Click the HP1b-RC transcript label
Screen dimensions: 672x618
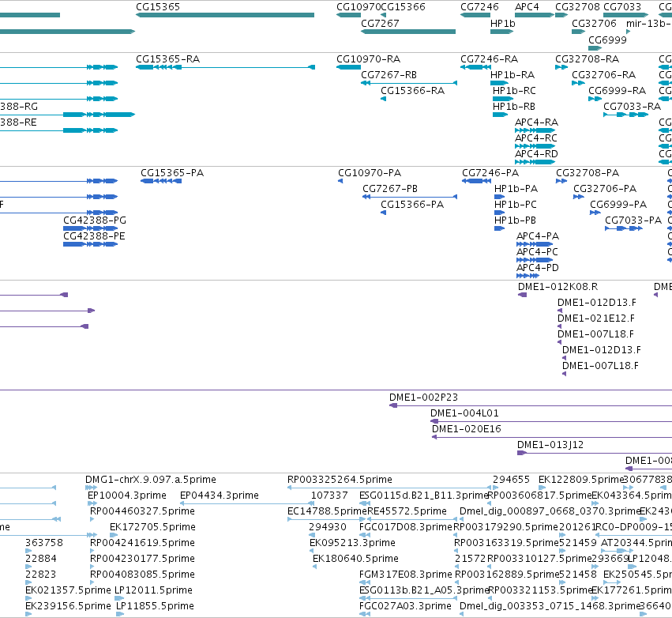(514, 91)
